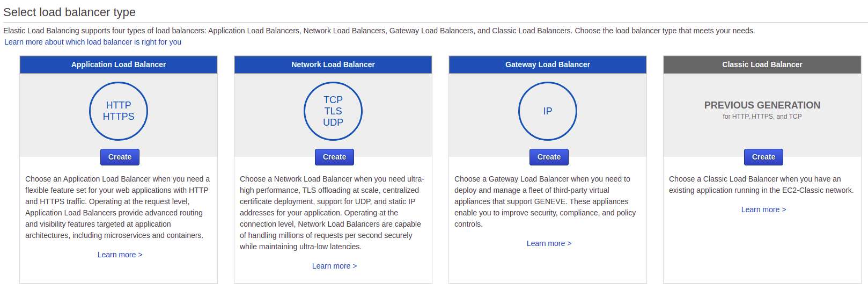Create a Gateway Load Balancer
The width and height of the screenshot is (868, 289).
[549, 157]
